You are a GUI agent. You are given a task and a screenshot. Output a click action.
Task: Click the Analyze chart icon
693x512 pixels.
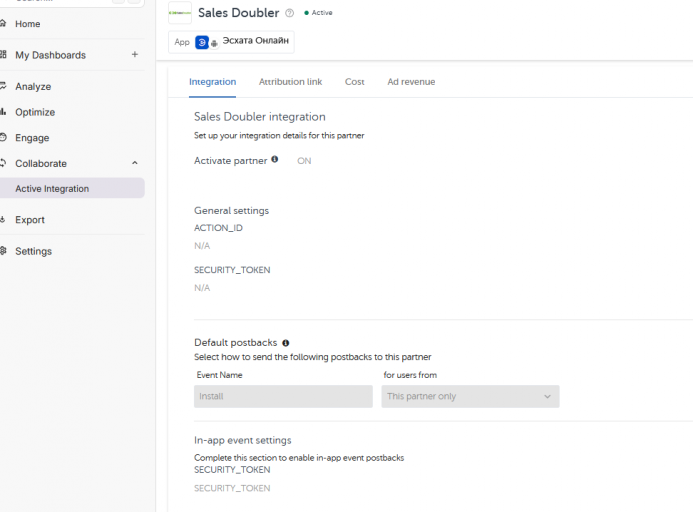pyautogui.click(x=3, y=86)
